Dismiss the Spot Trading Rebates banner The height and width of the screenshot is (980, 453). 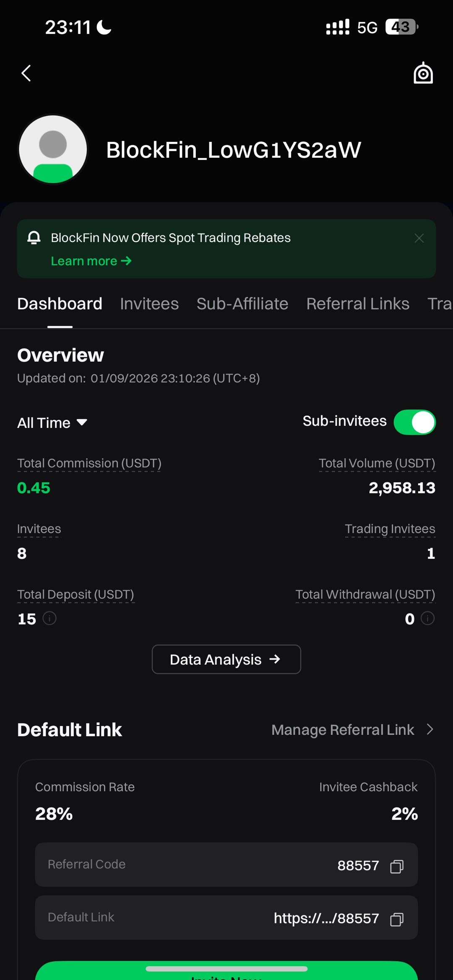419,238
